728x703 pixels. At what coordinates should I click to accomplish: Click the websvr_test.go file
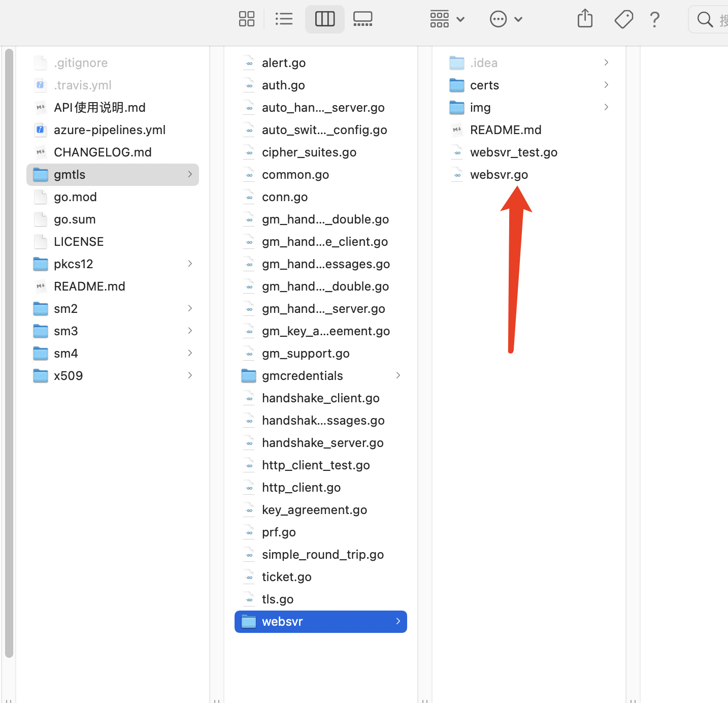click(x=513, y=152)
